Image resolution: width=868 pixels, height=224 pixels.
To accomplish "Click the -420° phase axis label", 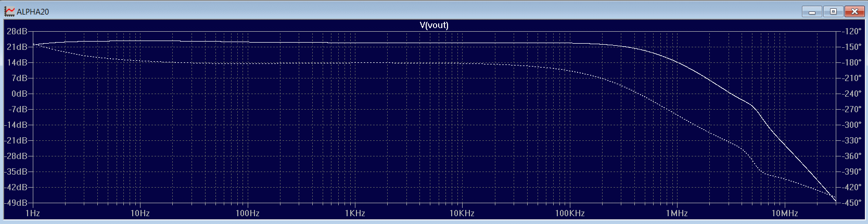I will click(x=852, y=187).
